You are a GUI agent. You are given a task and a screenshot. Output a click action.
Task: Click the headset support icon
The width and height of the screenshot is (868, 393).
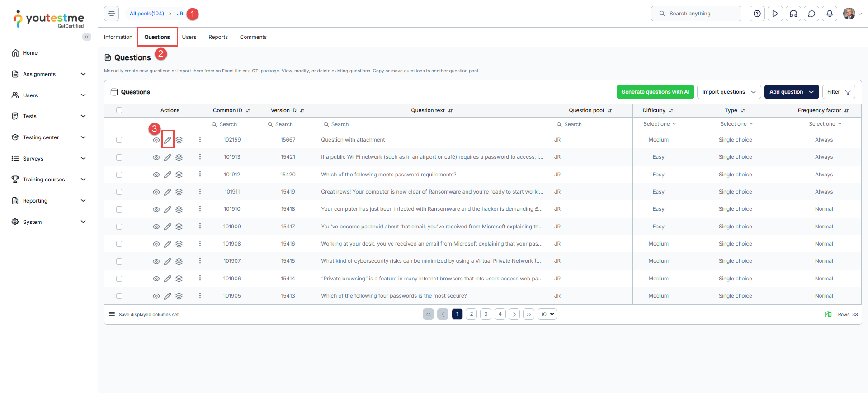click(793, 14)
